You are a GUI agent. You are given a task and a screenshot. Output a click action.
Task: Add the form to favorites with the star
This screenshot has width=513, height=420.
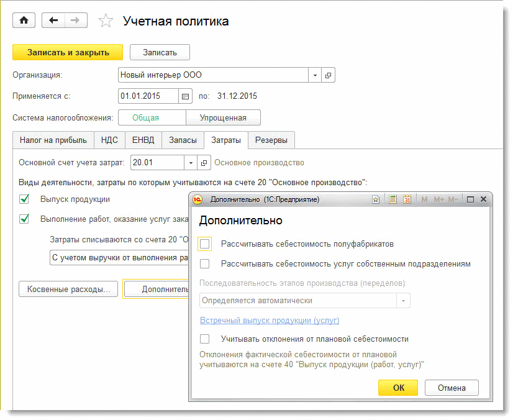[106, 21]
